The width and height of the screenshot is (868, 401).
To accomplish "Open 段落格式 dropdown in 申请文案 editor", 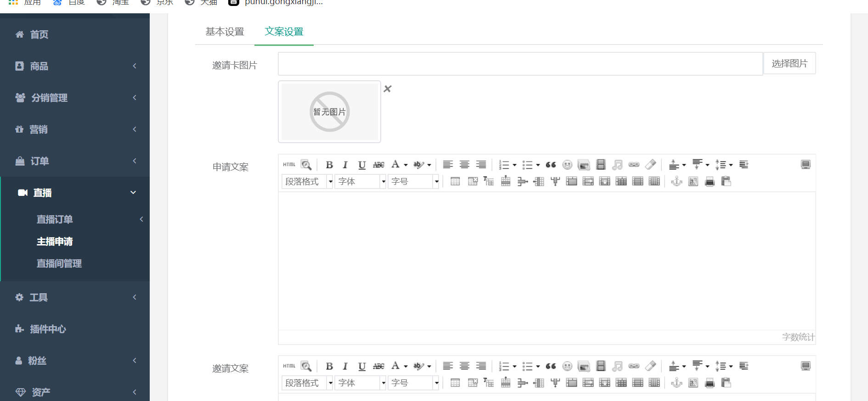I will point(307,182).
